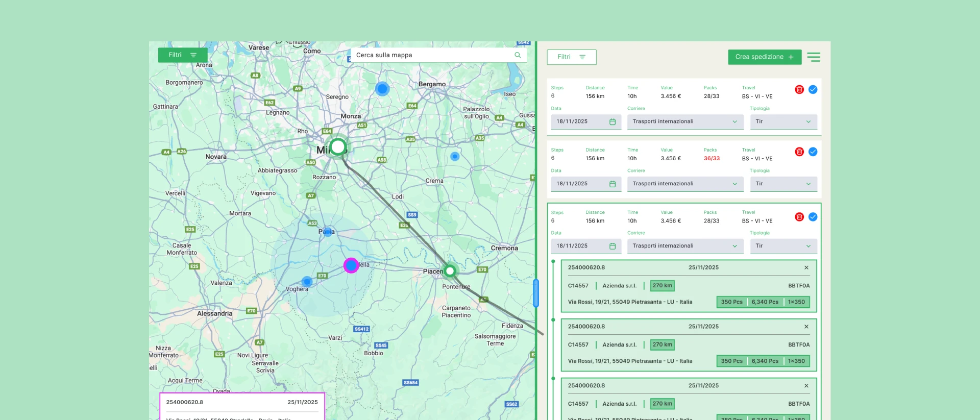Toggle the blue check on first shipment
The height and width of the screenshot is (420, 980).
pos(813,90)
